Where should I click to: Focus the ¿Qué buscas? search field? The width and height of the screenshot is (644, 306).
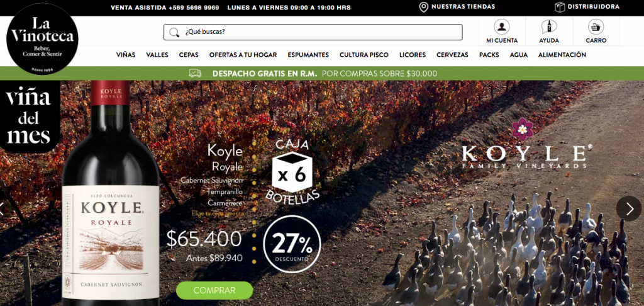pos(313,32)
